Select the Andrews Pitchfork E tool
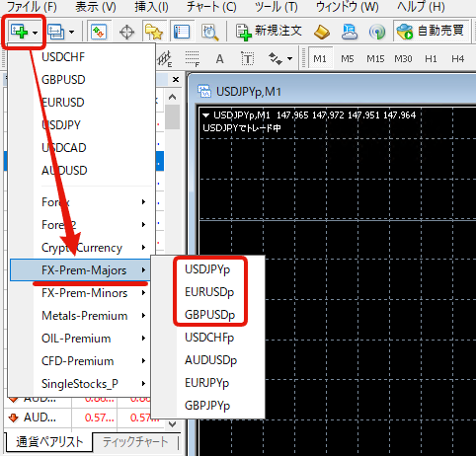Image resolution: width=476 pixels, height=456 pixels. click(165, 59)
